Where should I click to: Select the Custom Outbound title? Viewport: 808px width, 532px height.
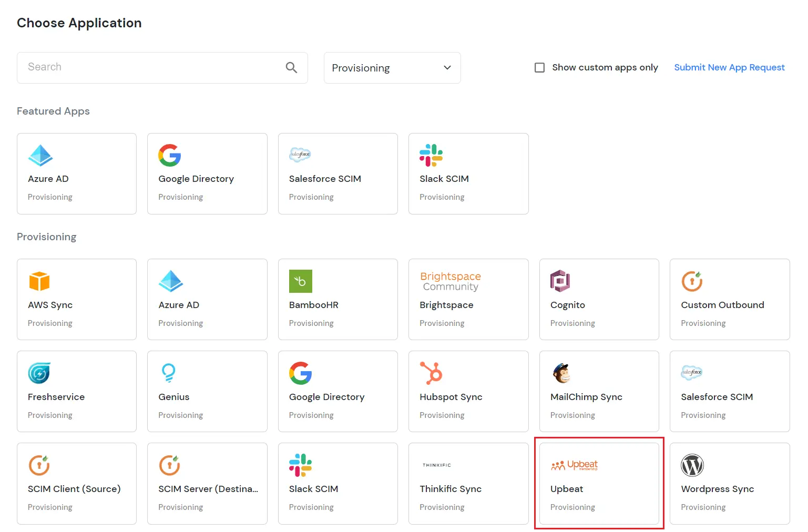click(x=722, y=305)
